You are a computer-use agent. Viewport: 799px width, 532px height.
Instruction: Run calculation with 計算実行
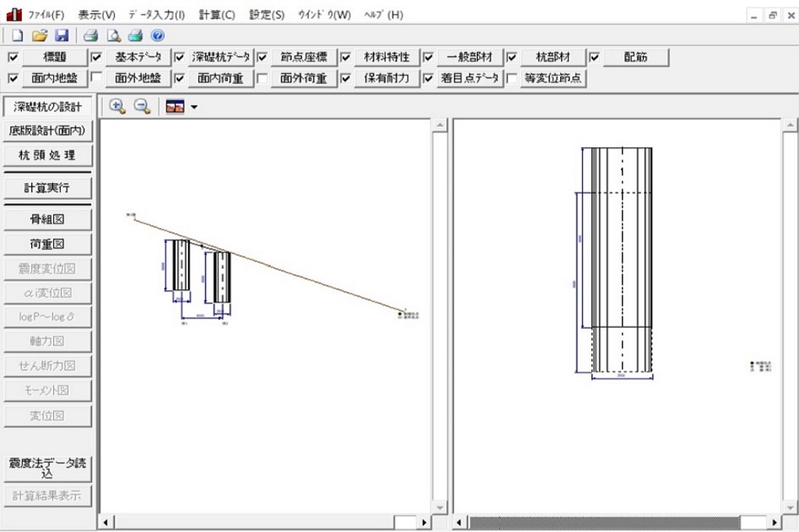[48, 188]
